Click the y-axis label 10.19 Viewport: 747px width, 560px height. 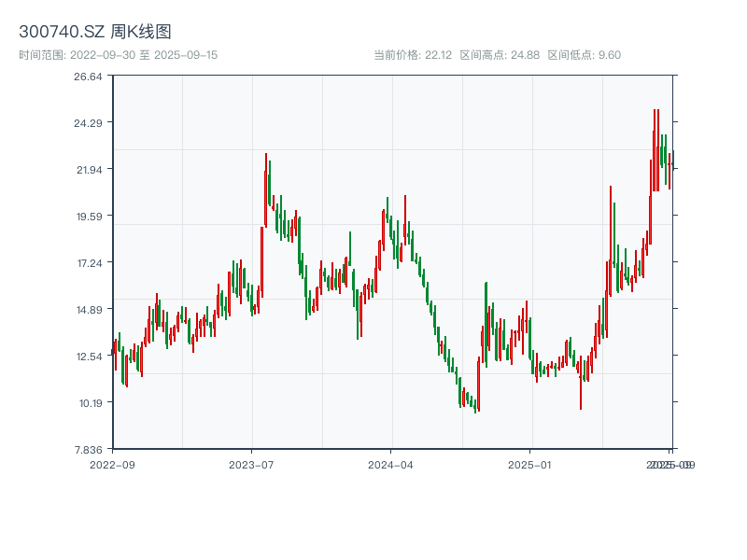pos(90,403)
